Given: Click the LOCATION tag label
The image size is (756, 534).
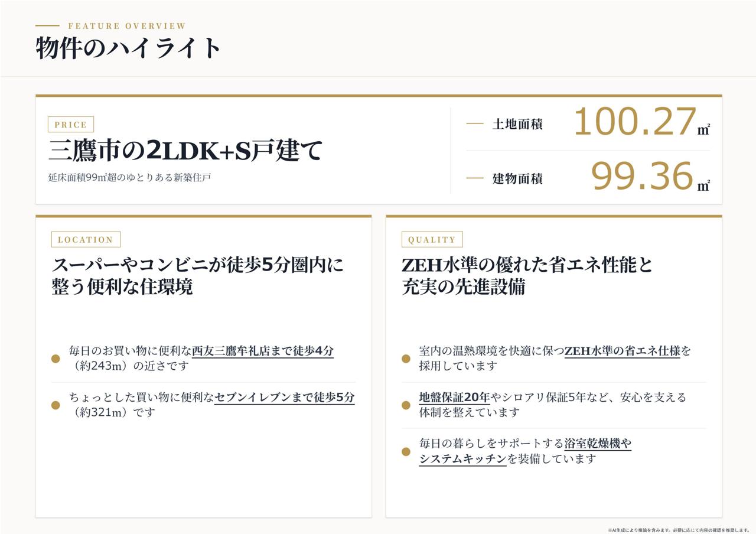Looking at the screenshot, I should coord(86,239).
